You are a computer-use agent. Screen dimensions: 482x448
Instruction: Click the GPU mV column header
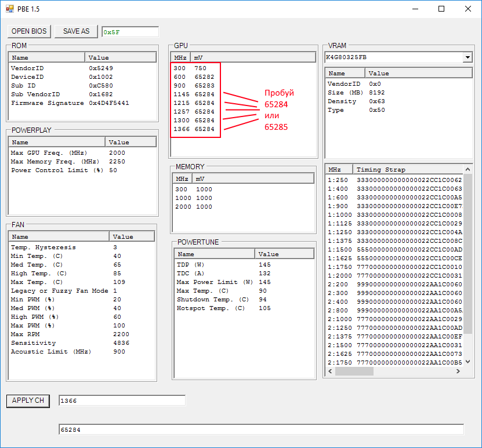[253, 58]
